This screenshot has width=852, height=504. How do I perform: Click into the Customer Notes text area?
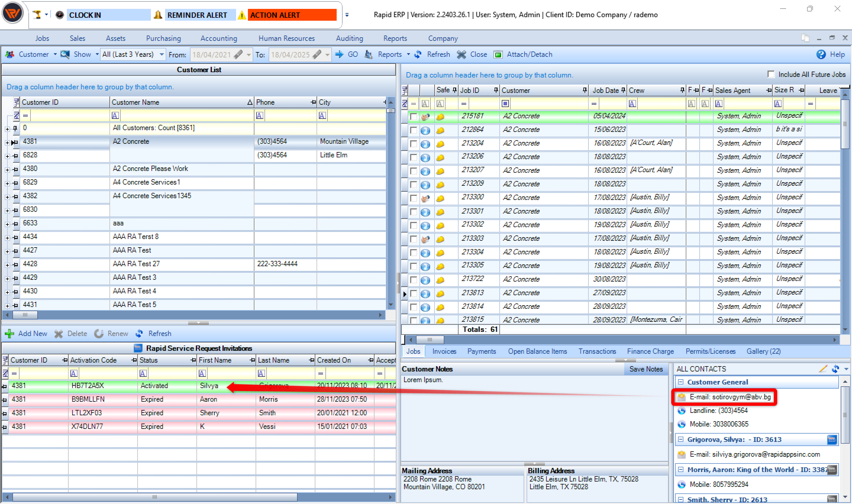(534, 418)
